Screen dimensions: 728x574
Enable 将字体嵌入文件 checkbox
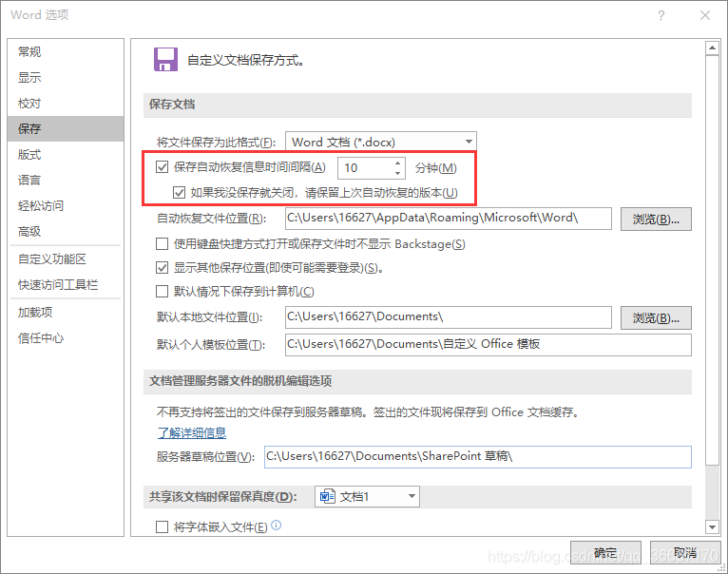pyautogui.click(x=162, y=526)
